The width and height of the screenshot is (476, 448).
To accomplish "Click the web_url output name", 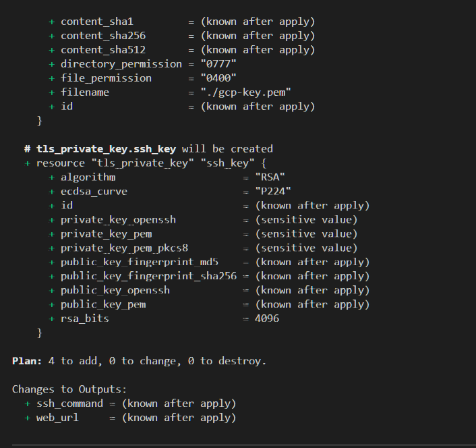I will pyautogui.click(x=57, y=418).
